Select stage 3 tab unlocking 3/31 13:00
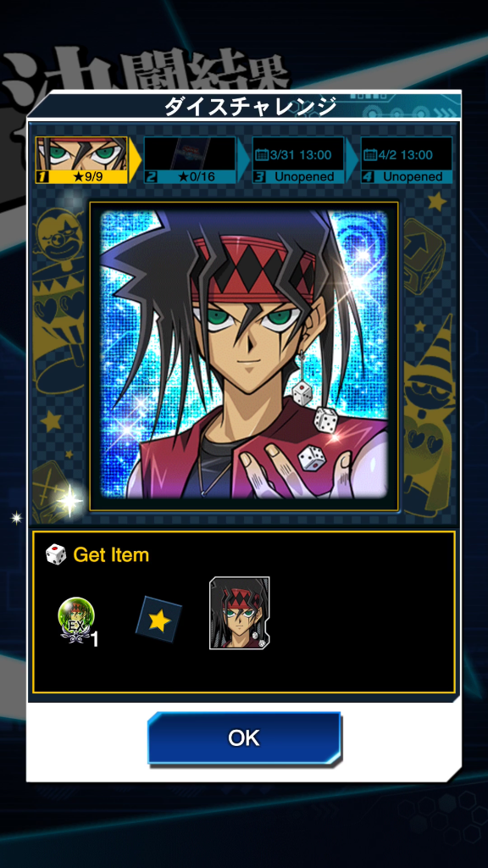 click(298, 160)
